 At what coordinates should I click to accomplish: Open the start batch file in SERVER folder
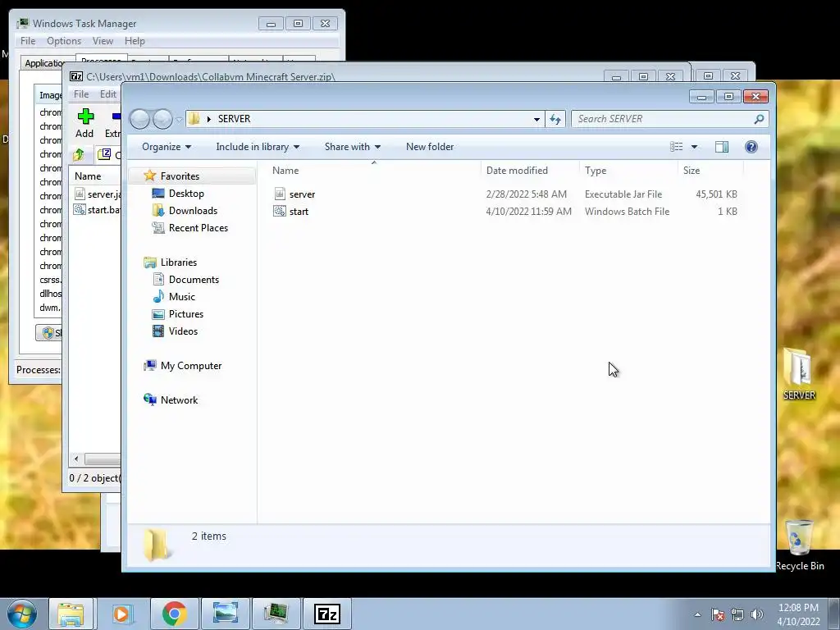299,212
